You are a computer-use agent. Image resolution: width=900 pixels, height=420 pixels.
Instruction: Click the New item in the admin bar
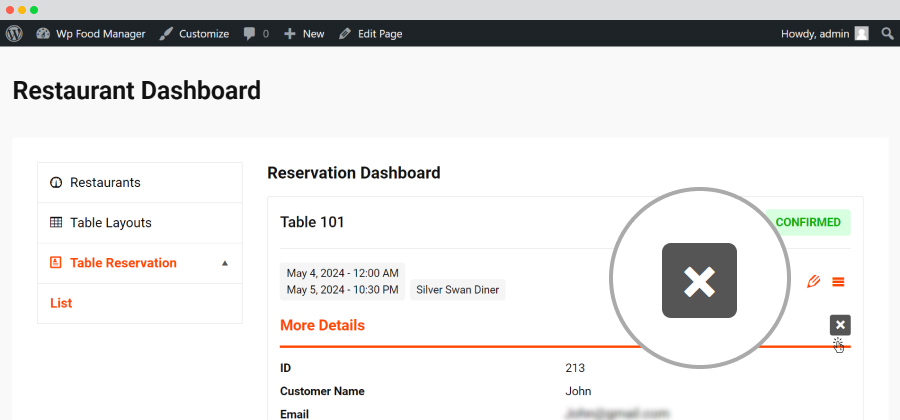click(304, 34)
